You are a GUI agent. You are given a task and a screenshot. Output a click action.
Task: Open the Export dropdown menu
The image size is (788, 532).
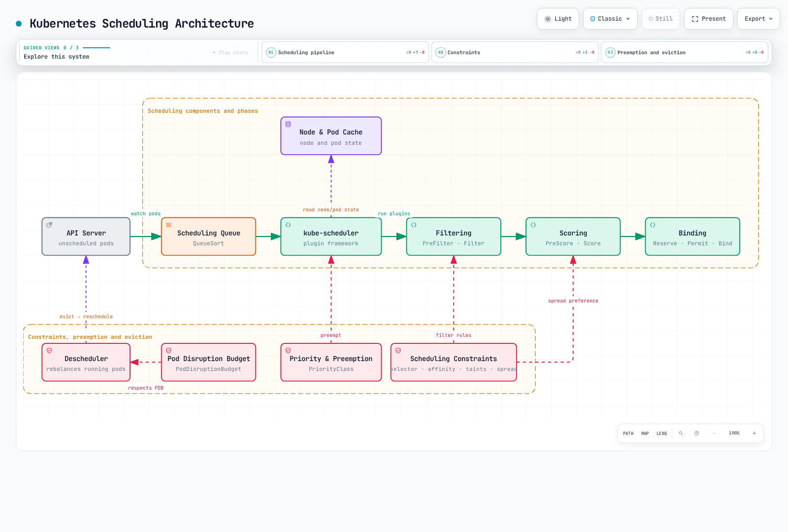coord(758,19)
